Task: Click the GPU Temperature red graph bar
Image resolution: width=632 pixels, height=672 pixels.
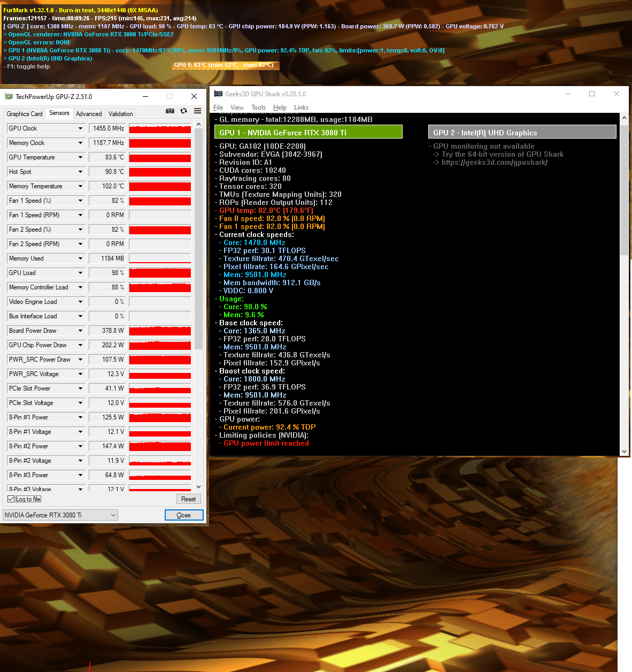Action: click(159, 157)
